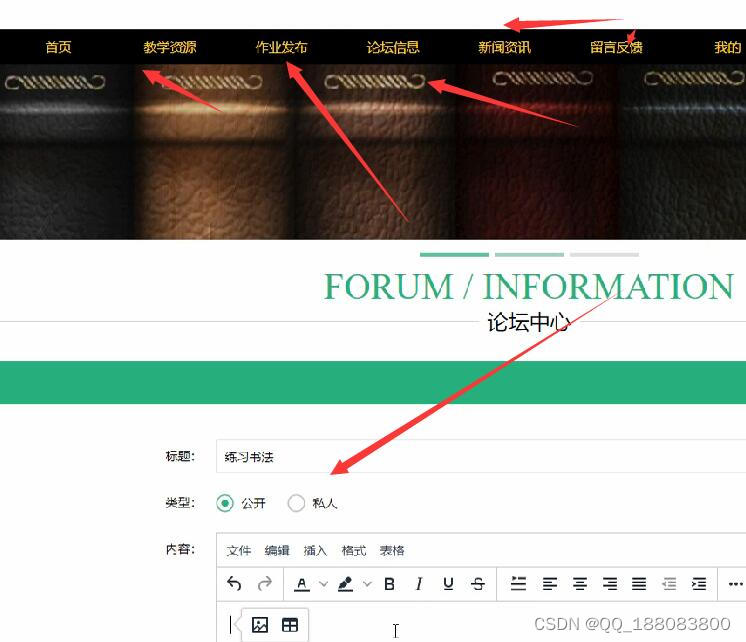Open 我的 navigation link
Viewport: 746px width, 642px height.
click(728, 47)
